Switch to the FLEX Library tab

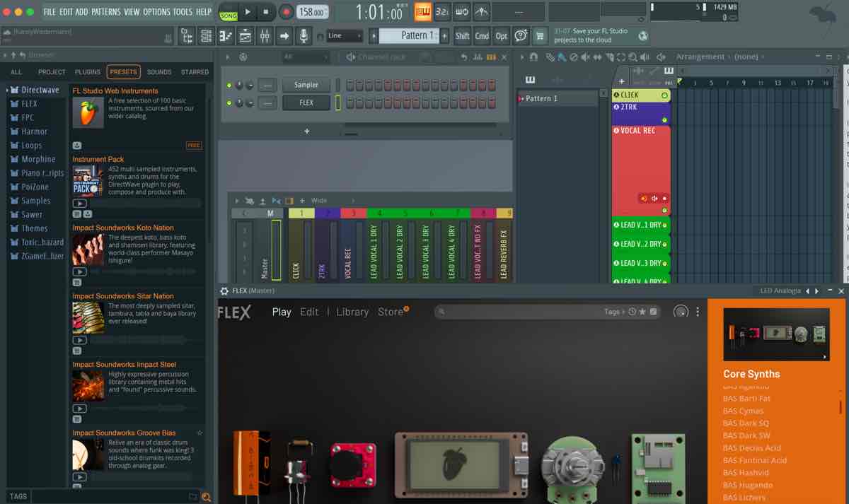tap(352, 312)
